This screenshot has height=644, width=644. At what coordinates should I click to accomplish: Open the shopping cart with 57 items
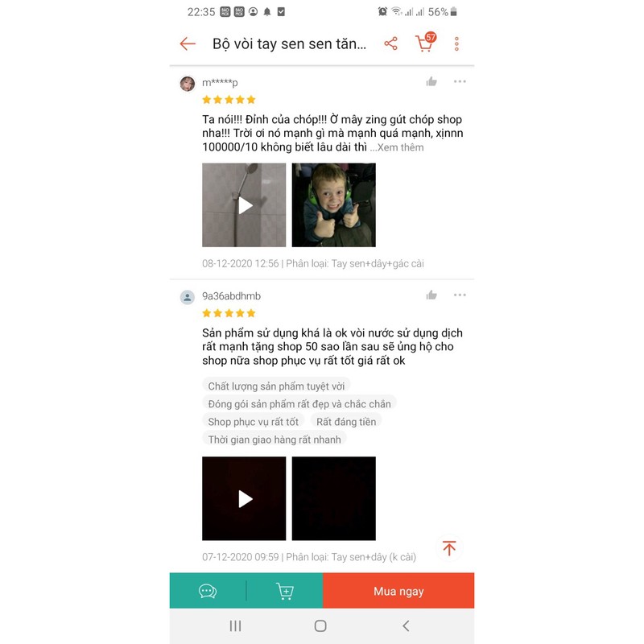tap(425, 43)
